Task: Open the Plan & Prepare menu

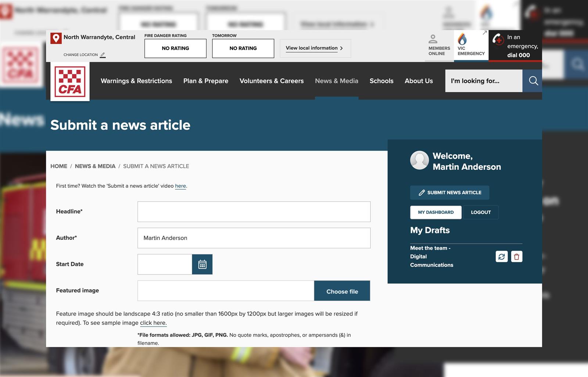Action: [205, 81]
